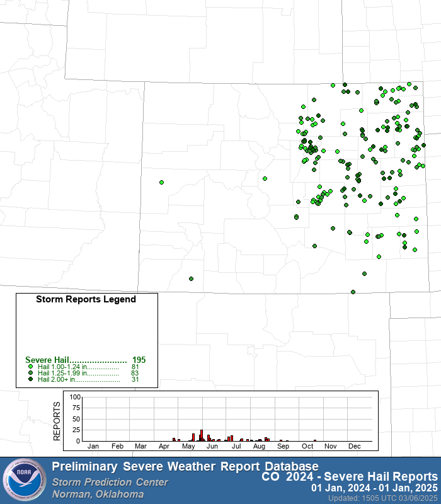
Task: Click the Storm Prediction Center text
Action: click(x=110, y=483)
